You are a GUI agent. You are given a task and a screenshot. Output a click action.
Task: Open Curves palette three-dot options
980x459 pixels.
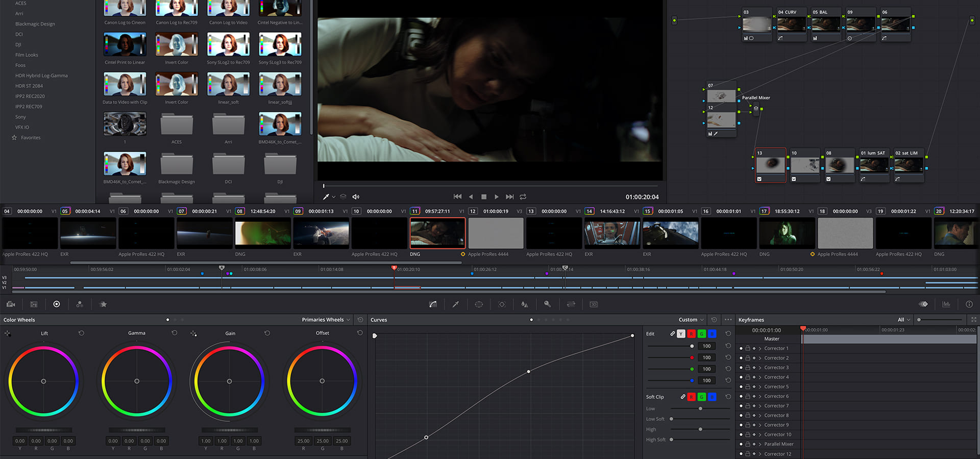(728, 320)
